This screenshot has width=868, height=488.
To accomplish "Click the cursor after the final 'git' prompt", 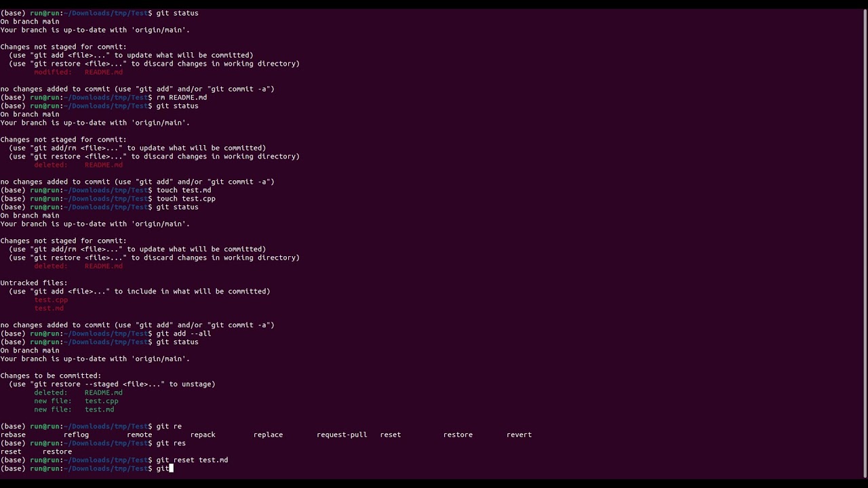I will point(172,468).
